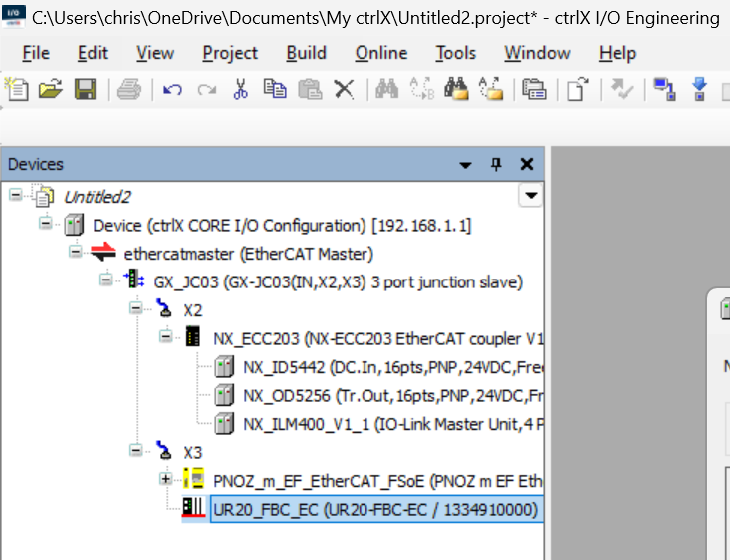The image size is (730, 560).
Task: Select the PNOZ_m_EF_EtherCAT_FSoE row
Action: 377,481
